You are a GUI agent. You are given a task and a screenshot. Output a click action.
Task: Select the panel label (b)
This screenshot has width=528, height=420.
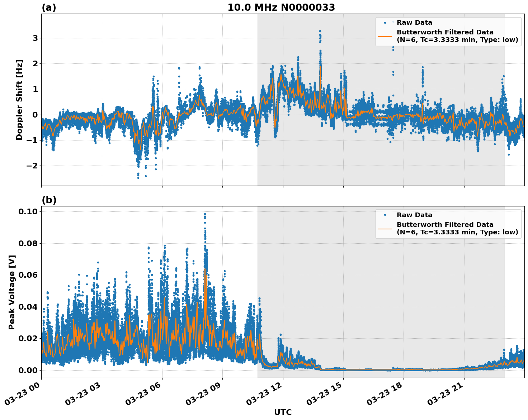click(49, 200)
